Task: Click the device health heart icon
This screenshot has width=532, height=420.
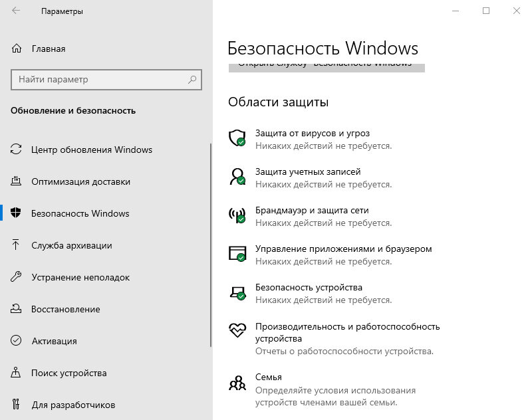Action: point(237,330)
